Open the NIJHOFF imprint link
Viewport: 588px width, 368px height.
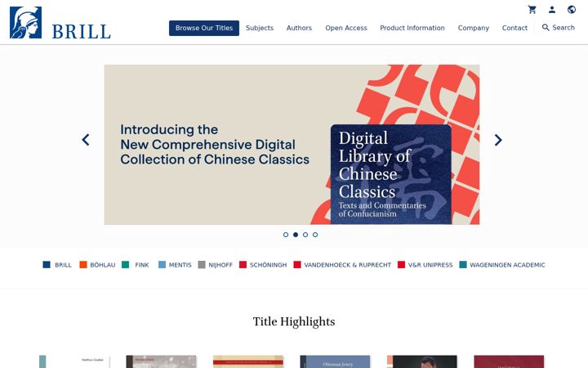220,265
